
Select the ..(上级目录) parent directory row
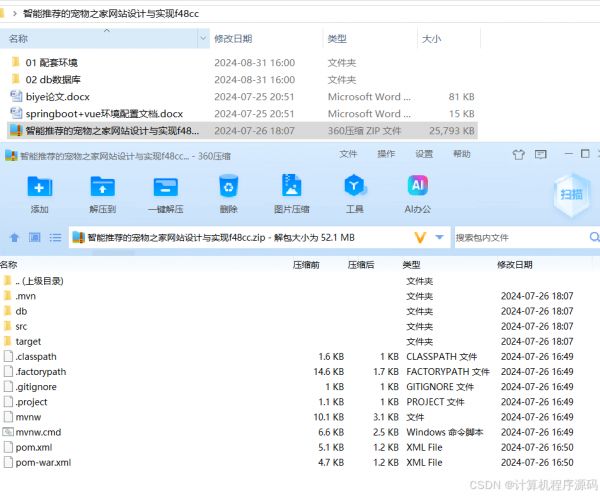pyautogui.click(x=33, y=281)
